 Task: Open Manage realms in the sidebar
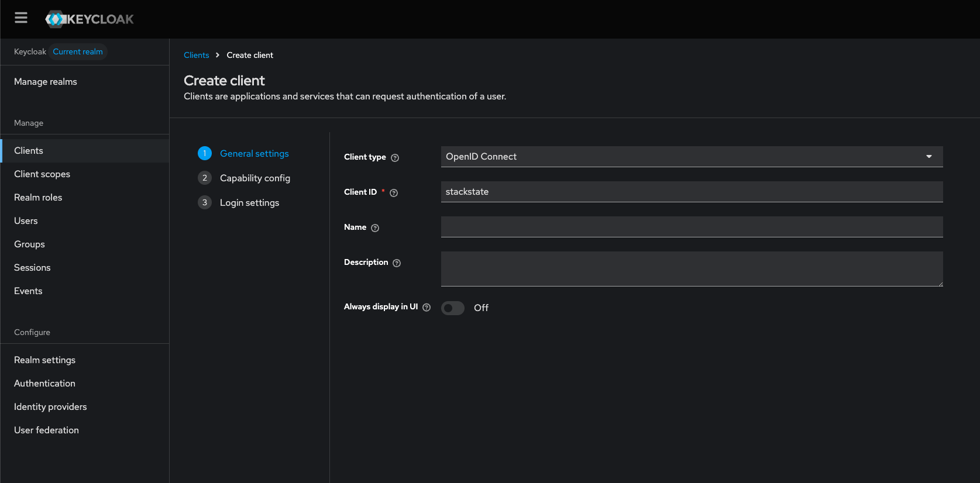click(x=85, y=82)
